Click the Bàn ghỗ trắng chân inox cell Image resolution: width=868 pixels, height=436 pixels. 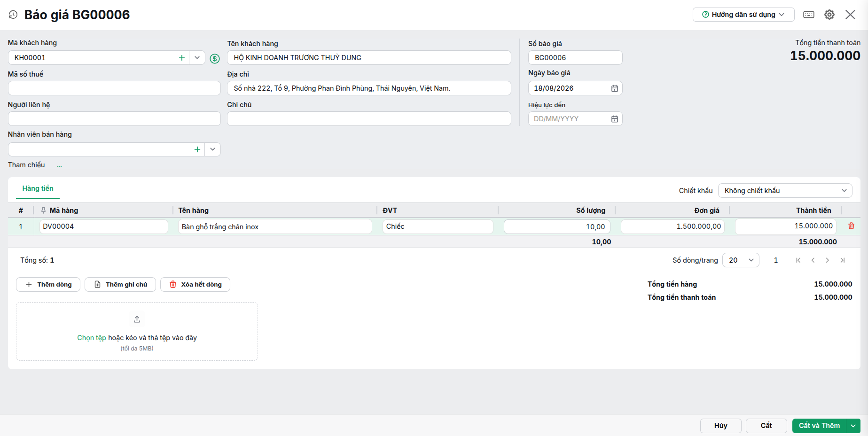[275, 226]
